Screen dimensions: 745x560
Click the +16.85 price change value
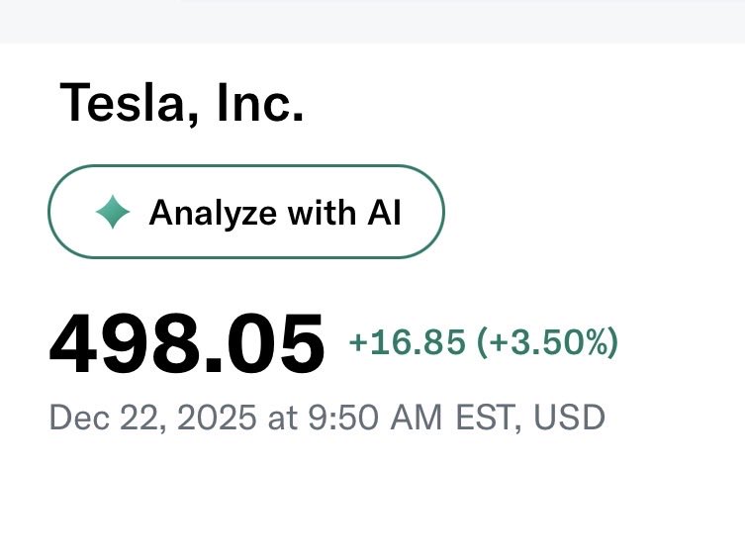407,343
